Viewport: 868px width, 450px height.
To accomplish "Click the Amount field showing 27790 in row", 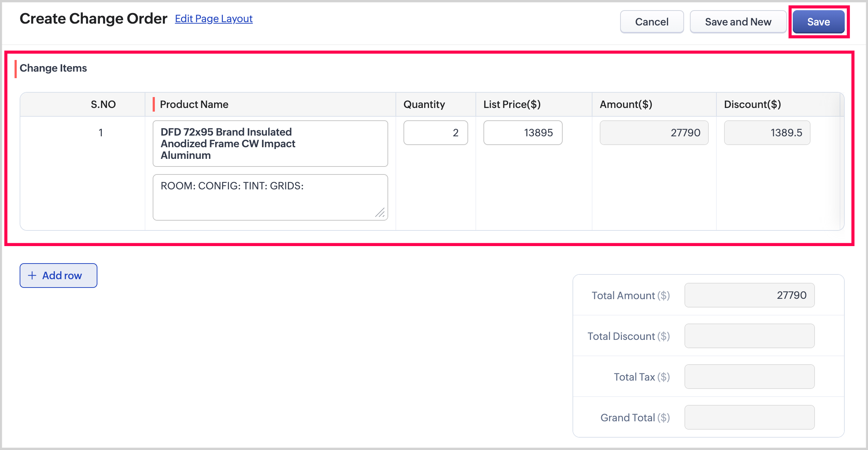I will 654,133.
